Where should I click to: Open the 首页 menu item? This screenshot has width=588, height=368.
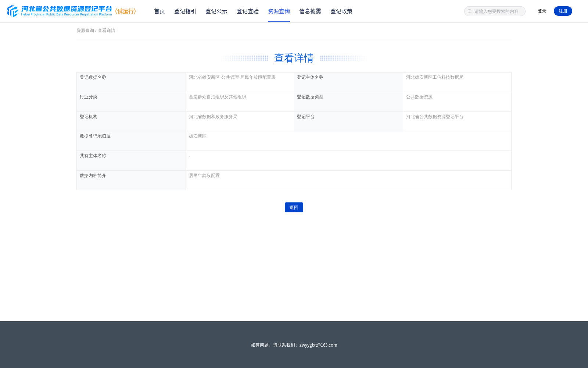click(159, 11)
